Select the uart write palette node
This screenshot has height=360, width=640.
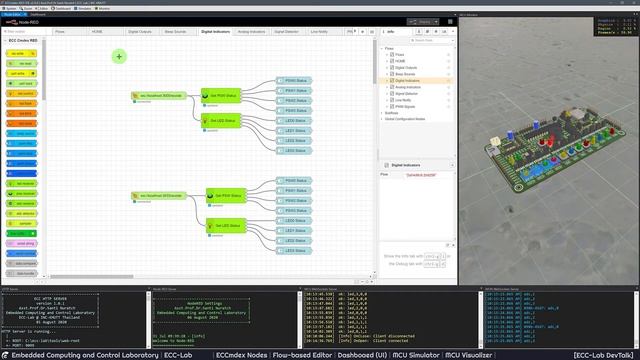coord(22,73)
